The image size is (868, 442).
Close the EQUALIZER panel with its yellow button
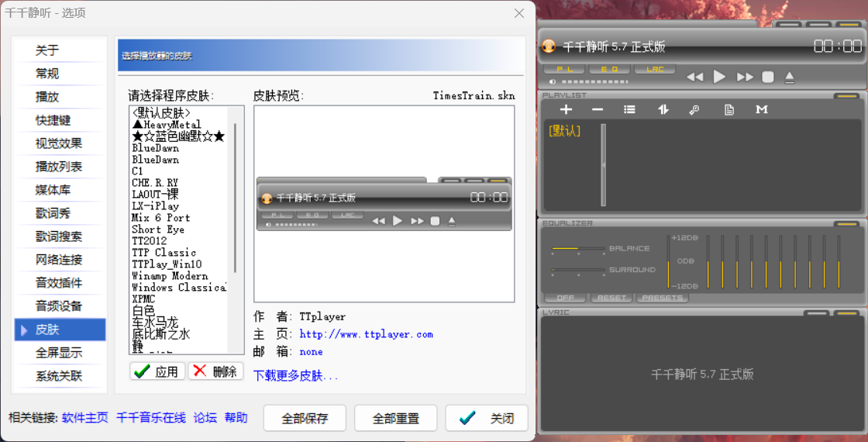(847, 224)
